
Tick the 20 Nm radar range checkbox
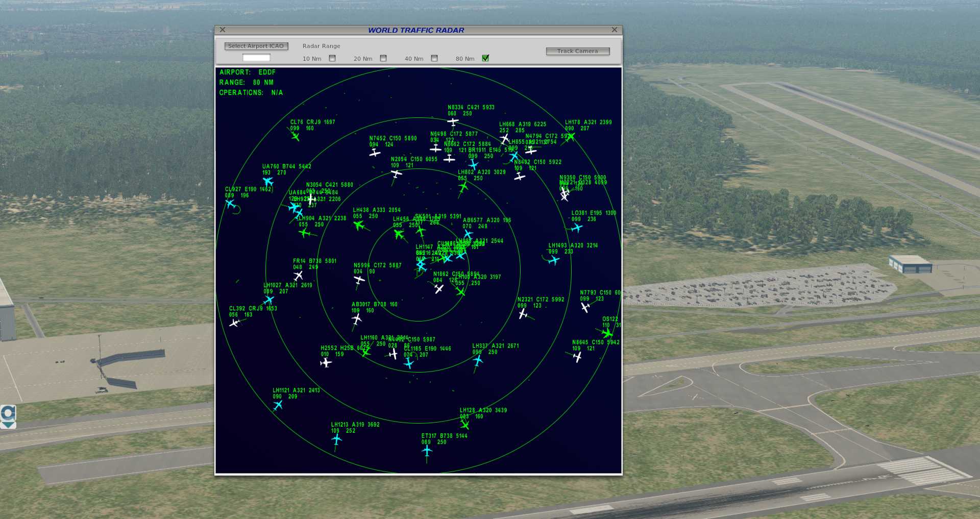383,58
